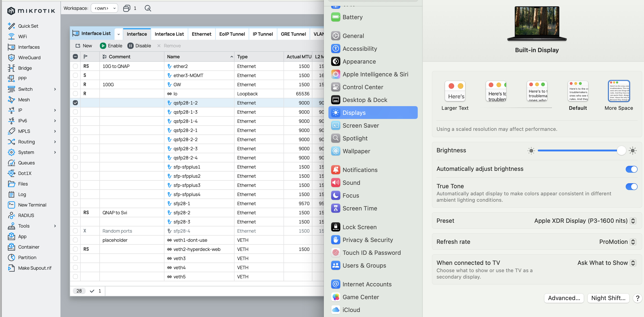This screenshot has width=644, height=317.
Task: Click the Brightness slider knob
Action: pos(621,150)
